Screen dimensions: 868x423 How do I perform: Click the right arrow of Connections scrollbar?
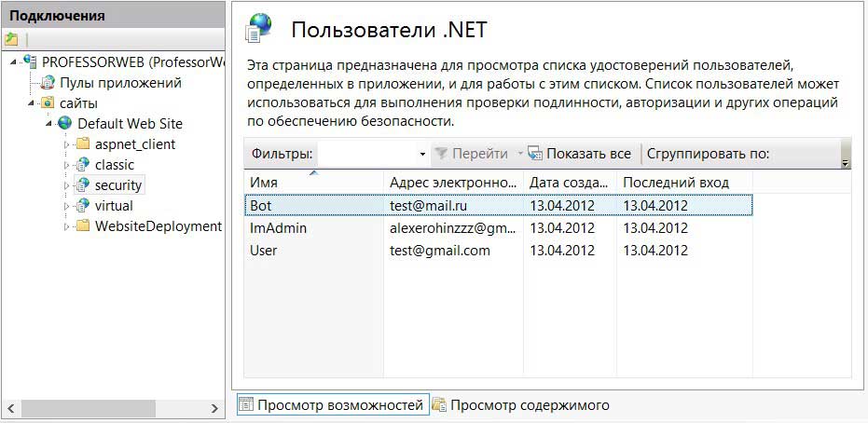click(x=214, y=409)
